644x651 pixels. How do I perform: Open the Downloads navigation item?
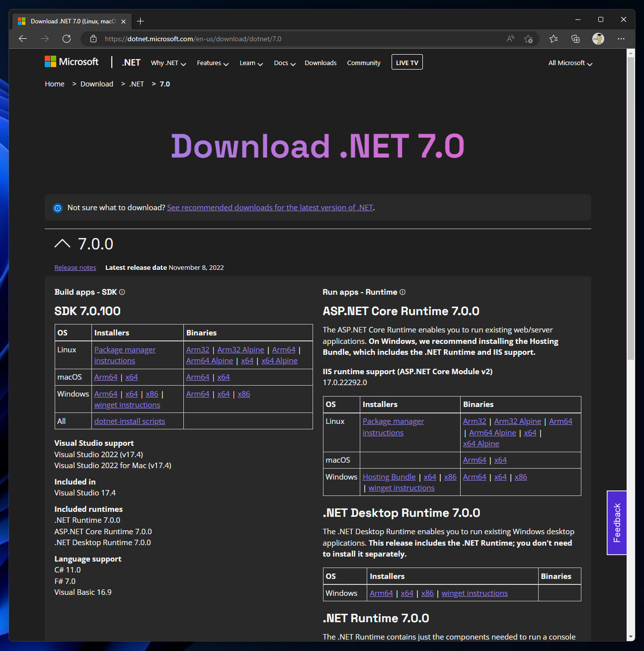321,63
